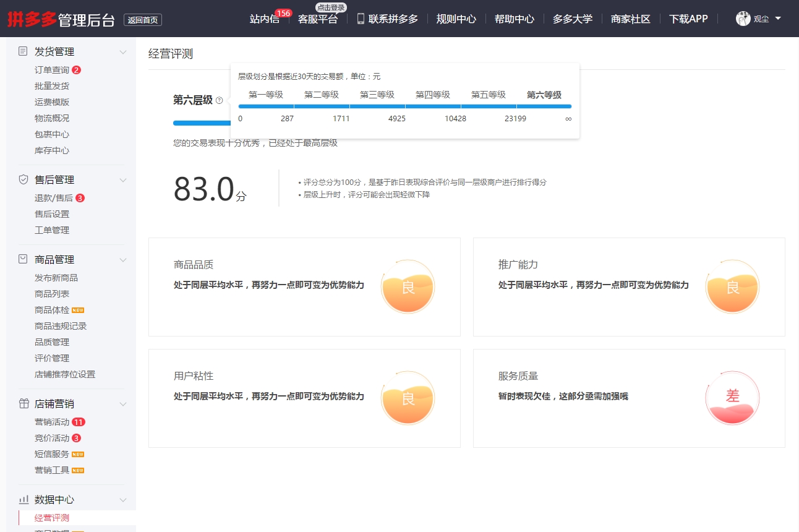799x532 pixels.
Task: Open 品质管理 in sidebar
Action: coord(52,342)
